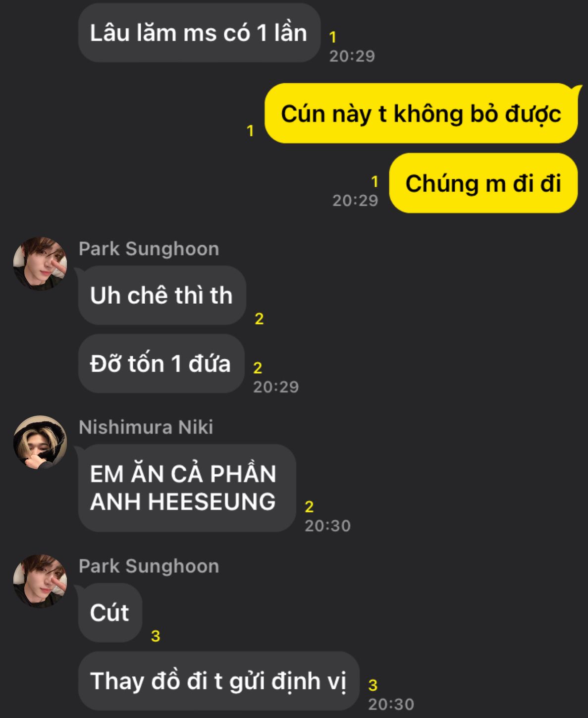Open the Nishimura Niki sender name
This screenshot has width=588, height=718.
coord(146,427)
